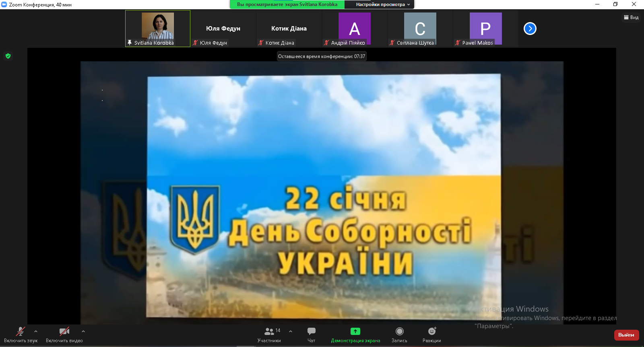Change layout with Вид button

(x=631, y=17)
